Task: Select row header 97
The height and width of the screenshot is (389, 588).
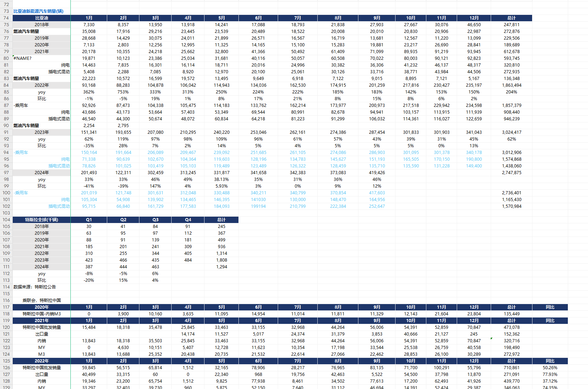Action: (6, 173)
